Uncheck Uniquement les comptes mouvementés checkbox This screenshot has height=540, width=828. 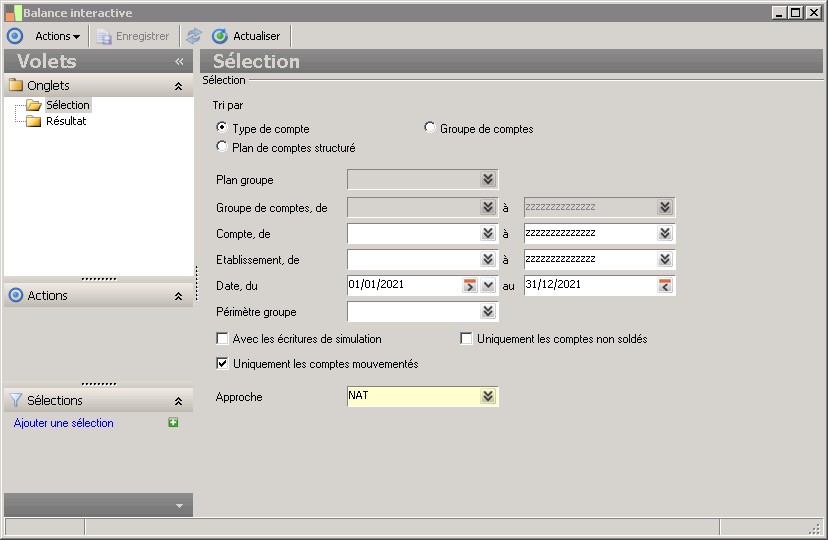[222, 363]
